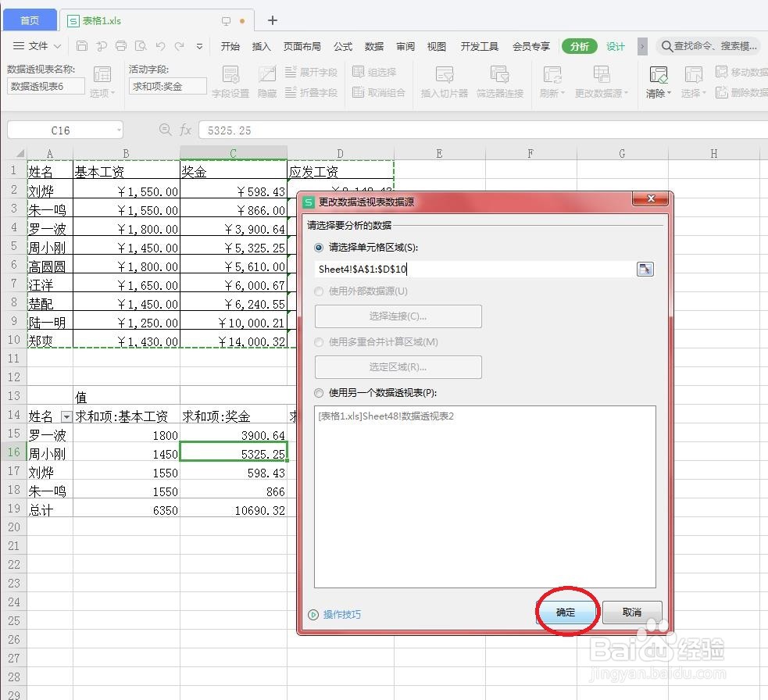
Task: Click the 活动字段 input box
Action: (167, 86)
